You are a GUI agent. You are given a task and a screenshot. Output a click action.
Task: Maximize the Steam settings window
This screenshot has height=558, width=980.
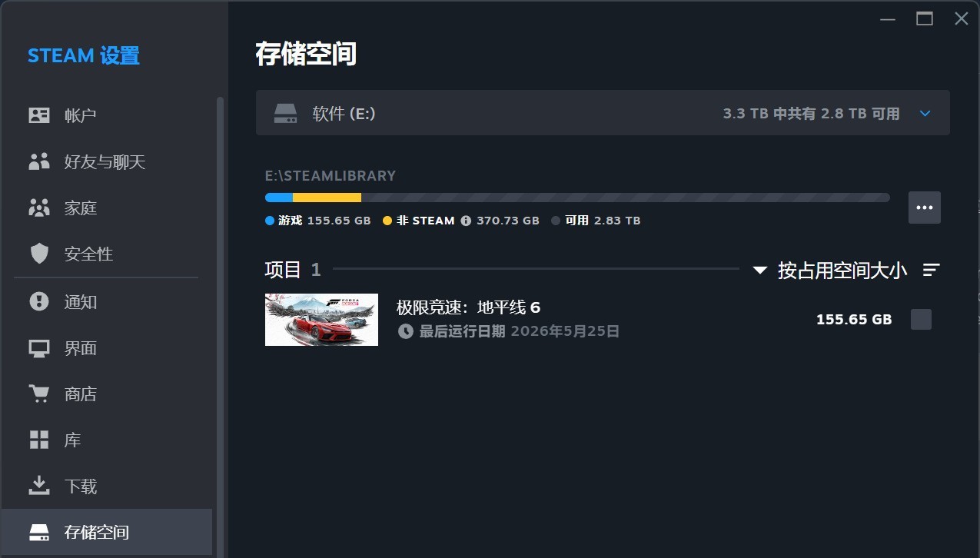click(x=925, y=18)
